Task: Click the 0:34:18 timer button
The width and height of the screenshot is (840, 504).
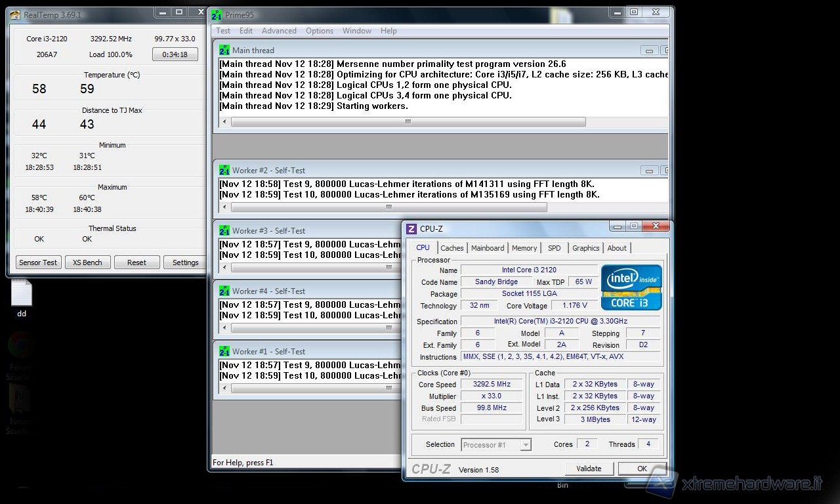Action: pyautogui.click(x=175, y=54)
